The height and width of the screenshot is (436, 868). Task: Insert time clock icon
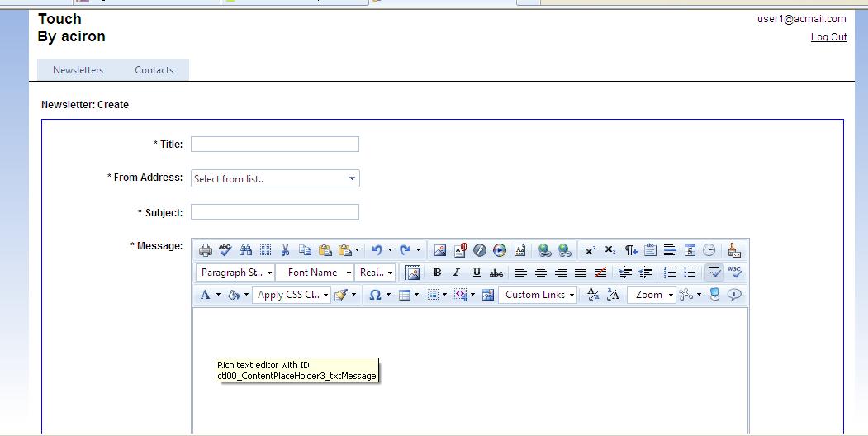point(709,250)
